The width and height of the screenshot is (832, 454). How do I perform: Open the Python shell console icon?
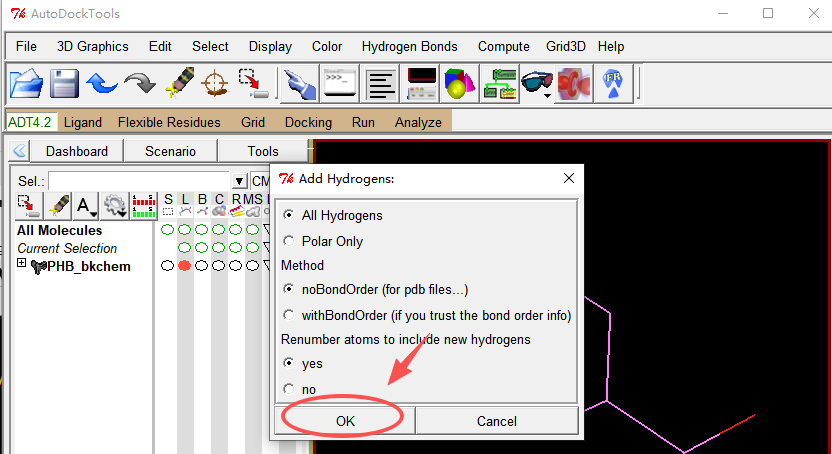pos(338,83)
